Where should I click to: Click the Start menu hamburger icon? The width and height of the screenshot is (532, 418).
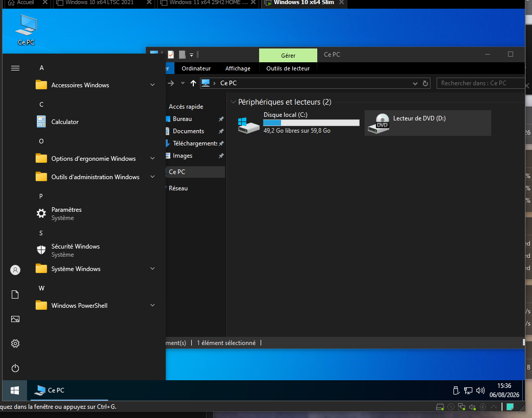tap(15, 68)
